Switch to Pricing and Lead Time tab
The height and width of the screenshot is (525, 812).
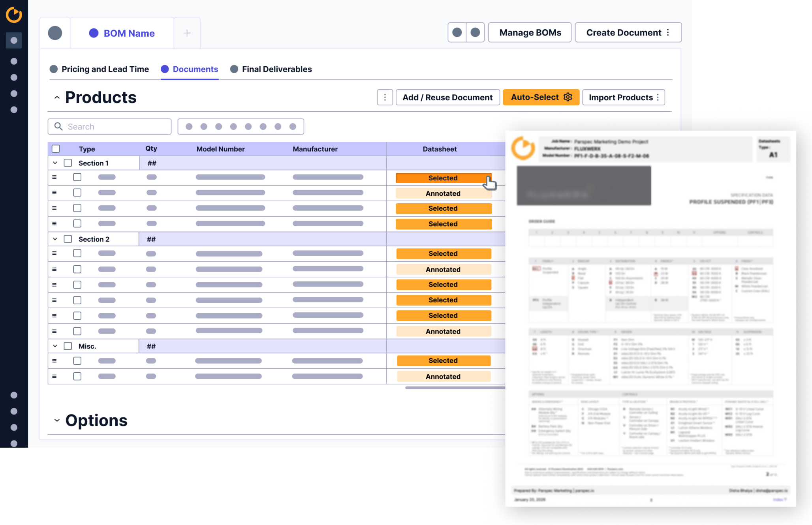pyautogui.click(x=105, y=69)
